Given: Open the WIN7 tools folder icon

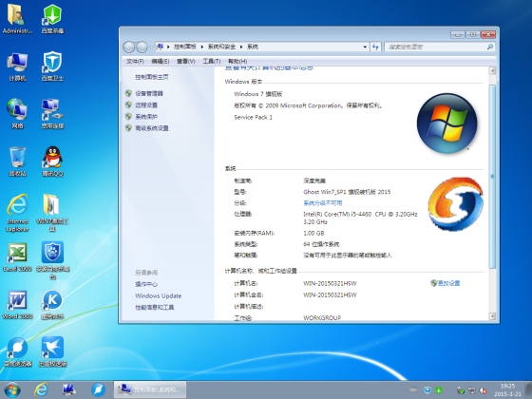Looking at the screenshot, I should click(52, 213).
